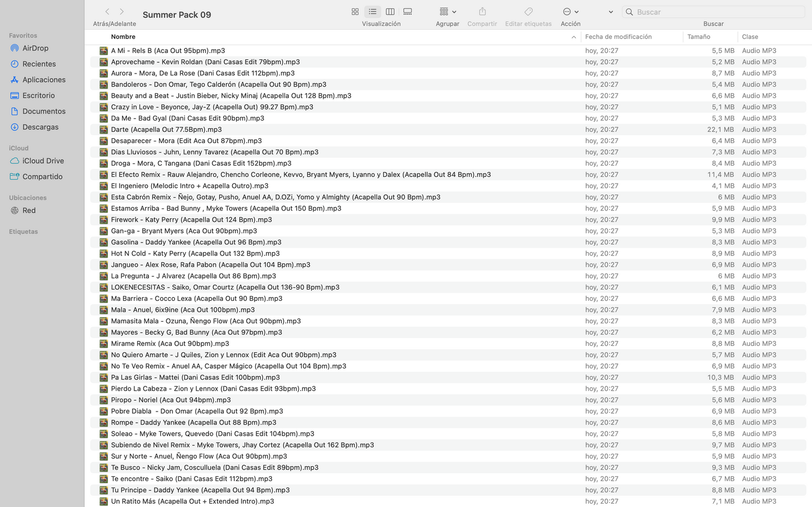The image size is (812, 507).
Task: Open AirDrop from the sidebar
Action: tap(35, 48)
